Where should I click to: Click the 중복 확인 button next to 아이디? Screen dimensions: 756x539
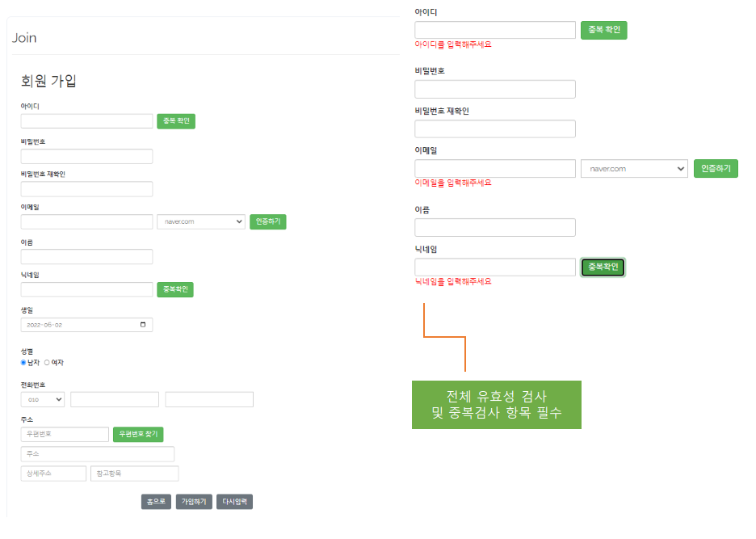(x=175, y=120)
